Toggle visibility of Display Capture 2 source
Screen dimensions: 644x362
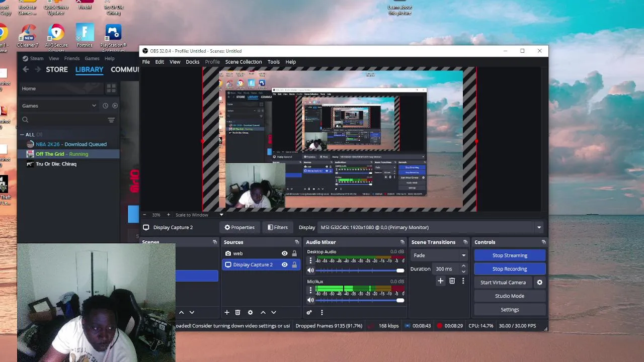tap(285, 264)
